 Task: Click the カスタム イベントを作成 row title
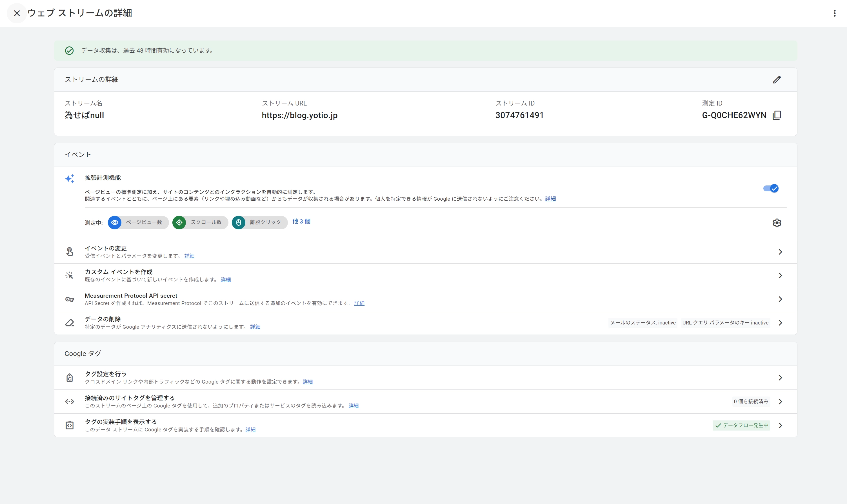pos(119,272)
